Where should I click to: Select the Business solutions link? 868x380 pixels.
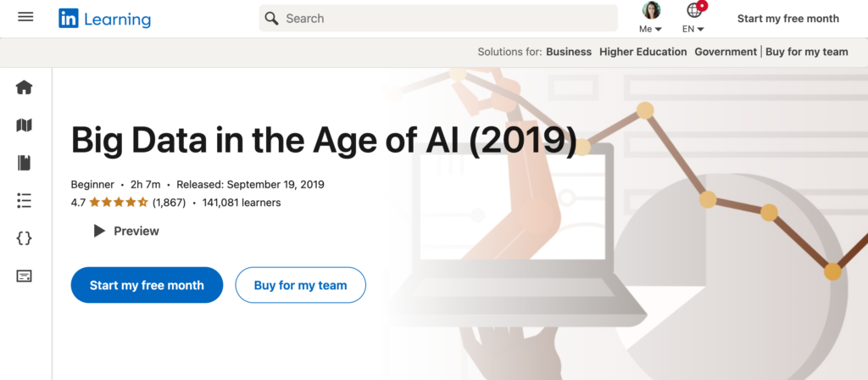[569, 52]
